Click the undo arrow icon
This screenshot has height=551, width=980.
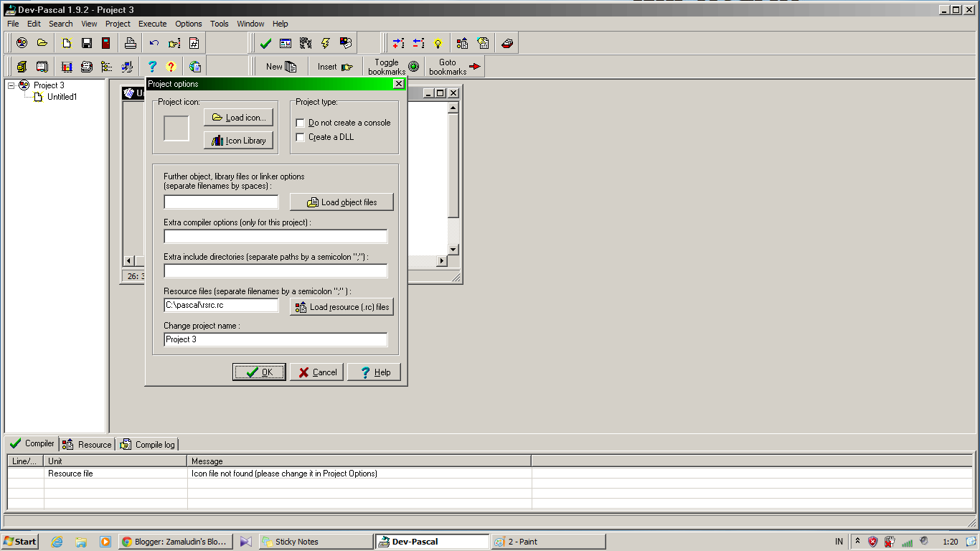[154, 43]
